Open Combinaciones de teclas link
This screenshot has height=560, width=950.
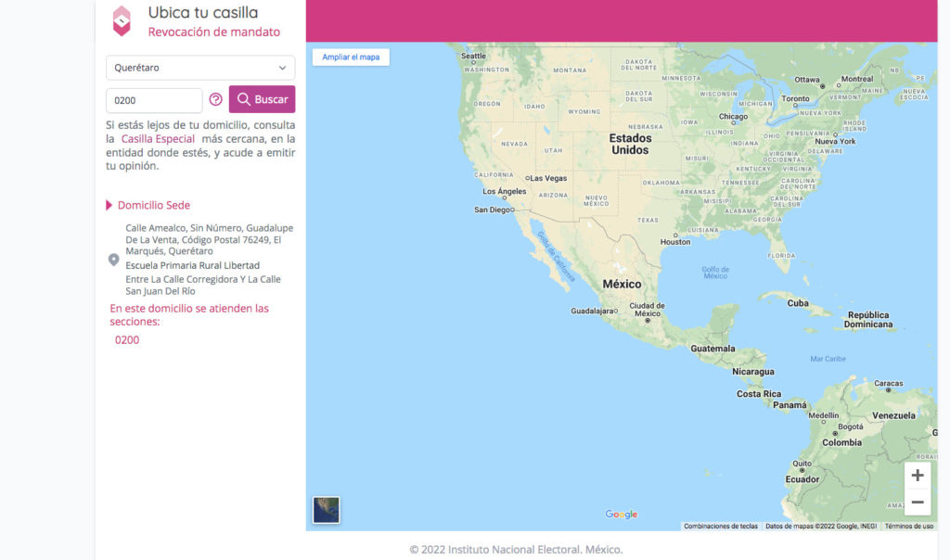(720, 526)
